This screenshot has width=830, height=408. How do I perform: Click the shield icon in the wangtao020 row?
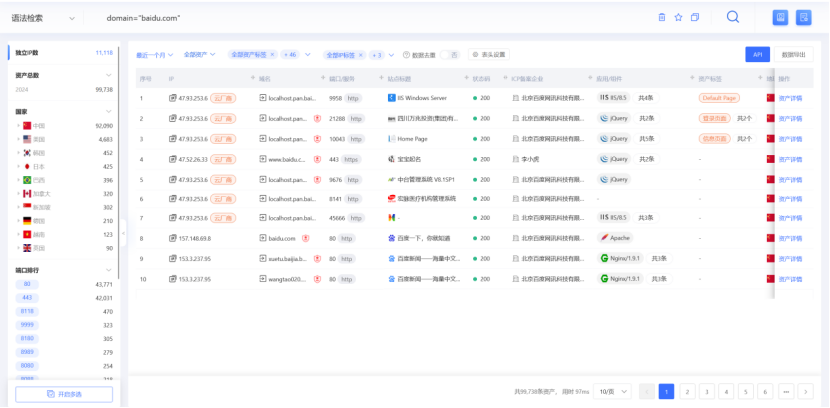click(x=317, y=279)
